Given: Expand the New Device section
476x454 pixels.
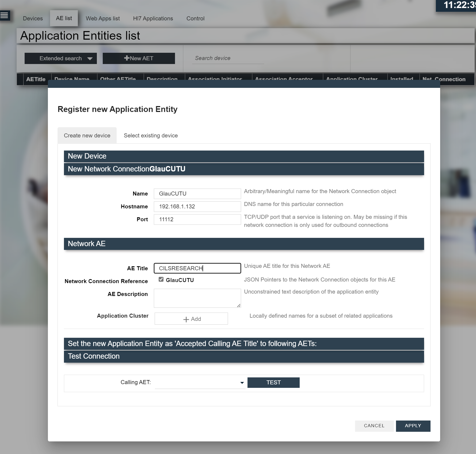Looking at the screenshot, I should [243, 156].
